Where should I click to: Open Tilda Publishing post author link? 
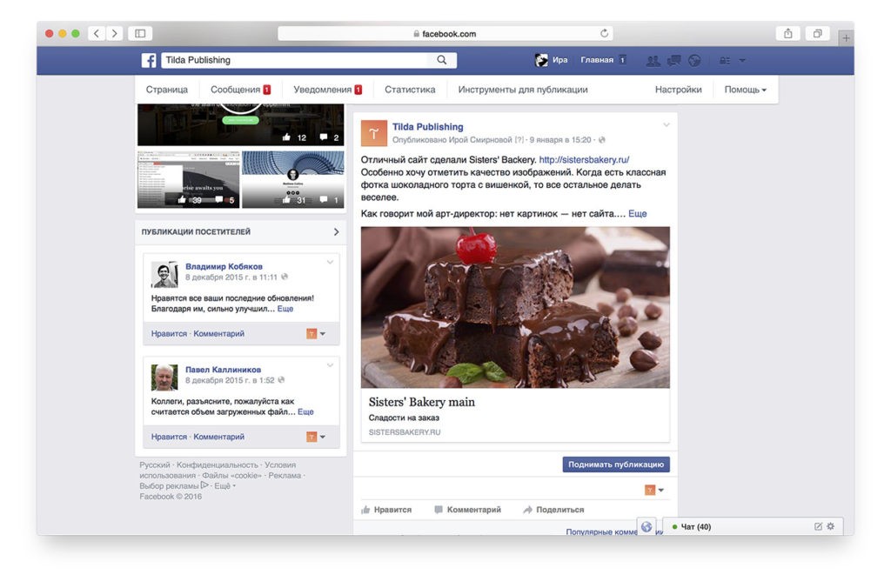(x=428, y=127)
